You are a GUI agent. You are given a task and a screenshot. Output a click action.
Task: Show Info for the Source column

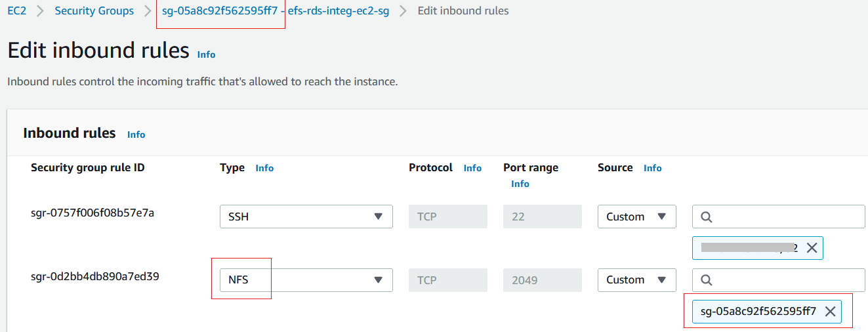(653, 168)
